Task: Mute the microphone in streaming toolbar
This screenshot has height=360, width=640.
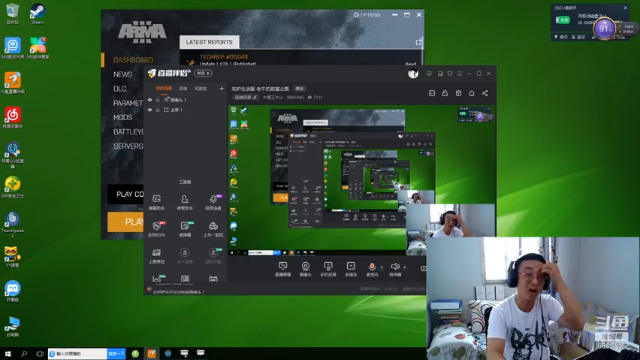Action: [x=372, y=267]
